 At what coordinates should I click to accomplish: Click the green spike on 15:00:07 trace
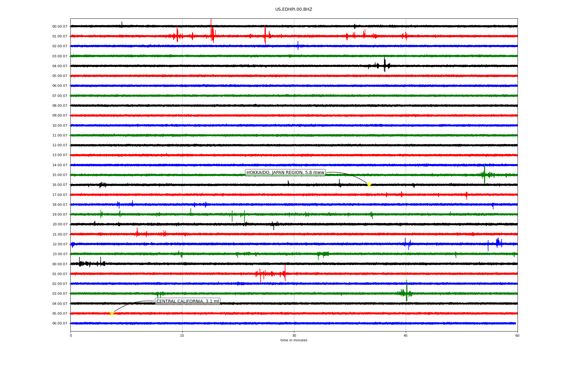(484, 174)
